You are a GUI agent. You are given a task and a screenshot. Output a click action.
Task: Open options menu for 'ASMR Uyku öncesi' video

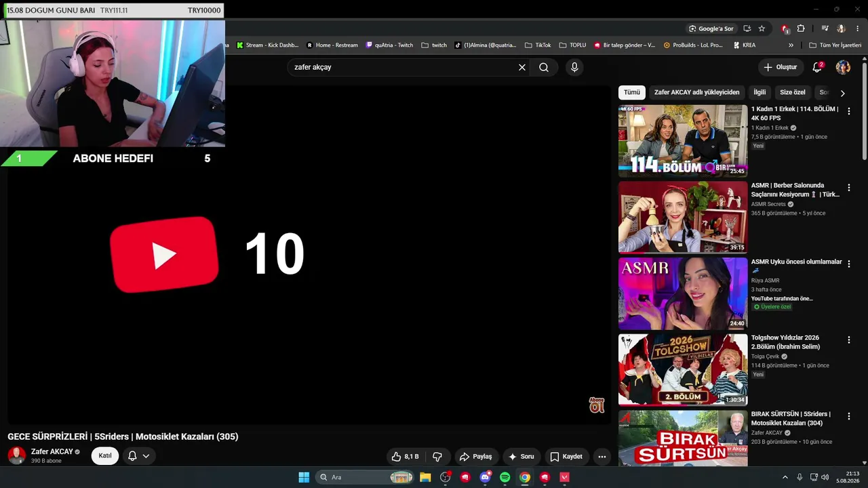[848, 264]
